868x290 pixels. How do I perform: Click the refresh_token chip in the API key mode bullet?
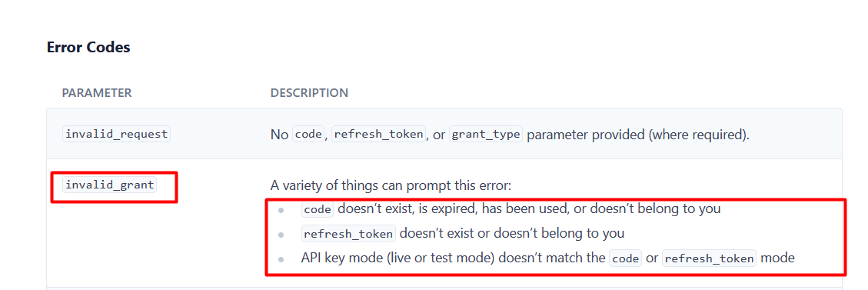click(709, 258)
